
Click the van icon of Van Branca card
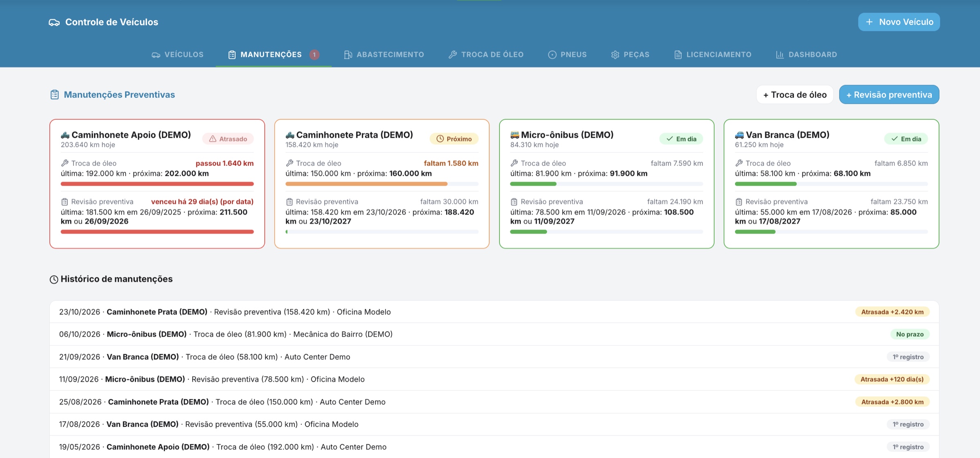(x=739, y=135)
